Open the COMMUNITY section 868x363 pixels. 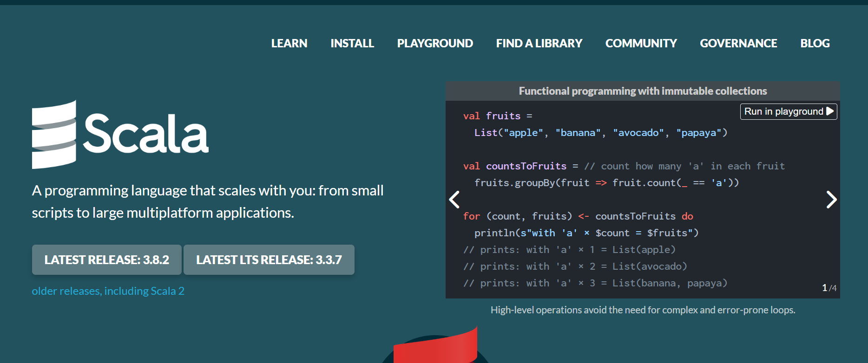[641, 43]
